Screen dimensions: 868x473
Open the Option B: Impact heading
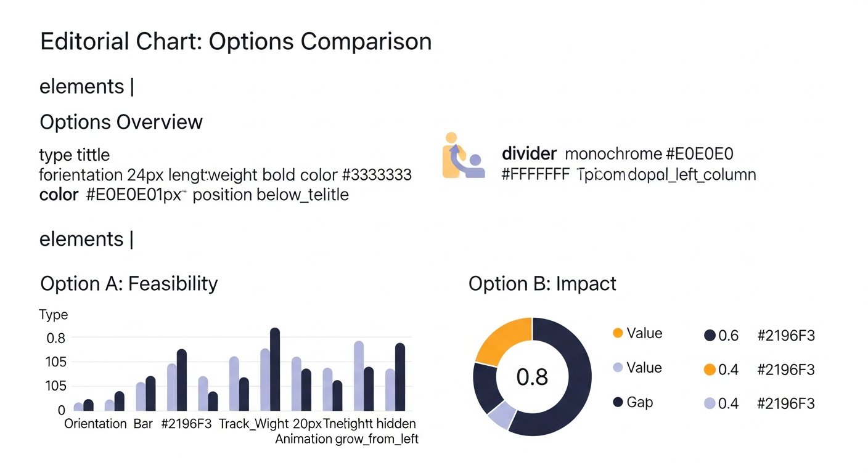point(542,284)
